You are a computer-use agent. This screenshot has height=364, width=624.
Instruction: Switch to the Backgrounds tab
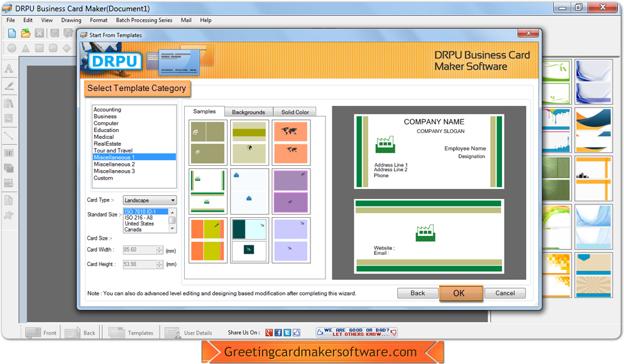coord(248,112)
